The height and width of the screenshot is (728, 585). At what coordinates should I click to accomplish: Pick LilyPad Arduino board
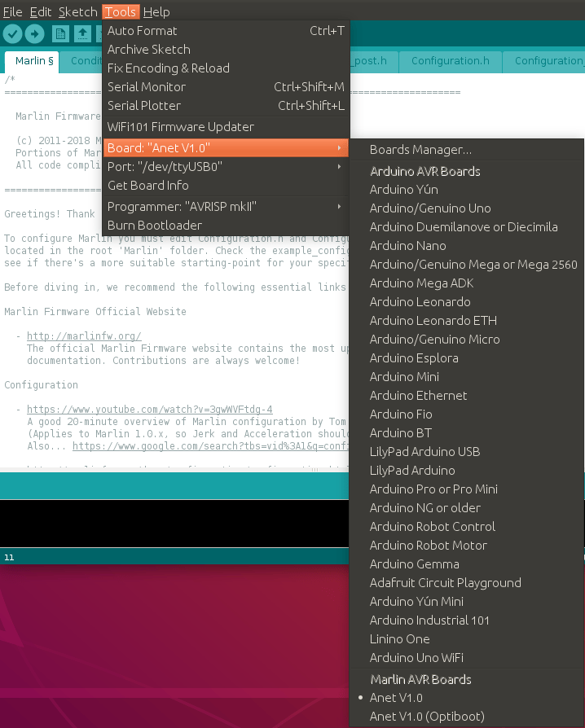pos(467,471)
